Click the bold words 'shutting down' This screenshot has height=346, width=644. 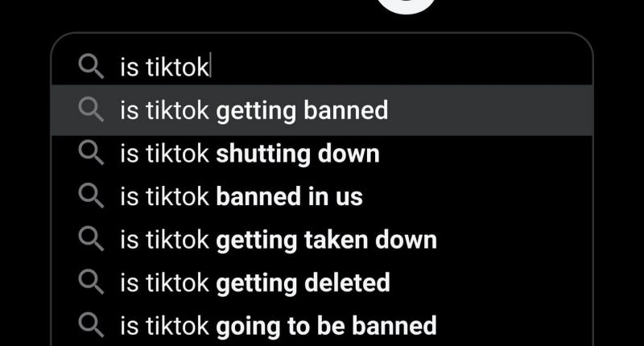298,154
